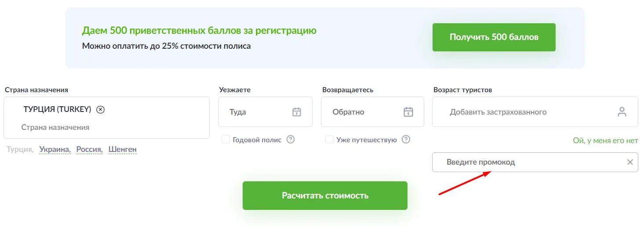
Task: Choose Шенген quick destination link
Action: coord(123,150)
